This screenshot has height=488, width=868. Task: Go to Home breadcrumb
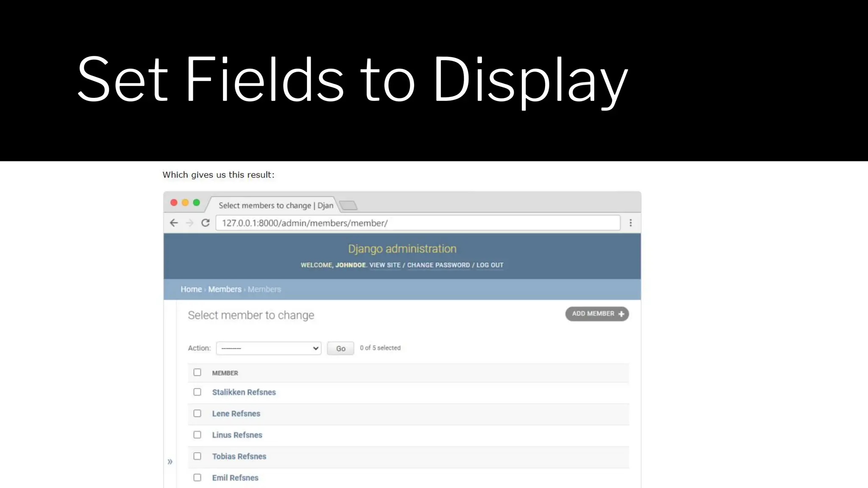click(x=191, y=289)
